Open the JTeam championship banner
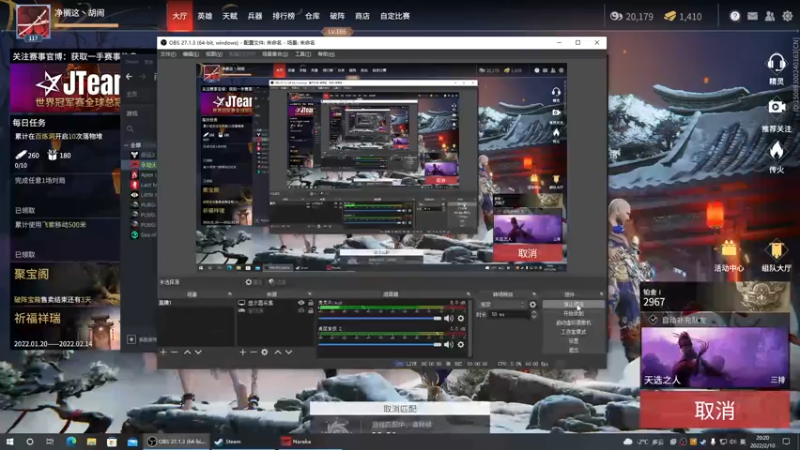The width and height of the screenshot is (800, 450). (x=65, y=88)
